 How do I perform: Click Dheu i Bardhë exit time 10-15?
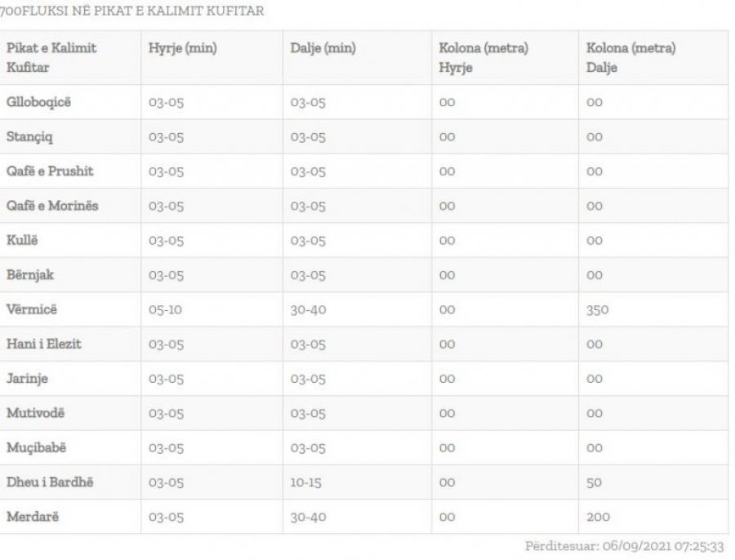click(x=305, y=482)
